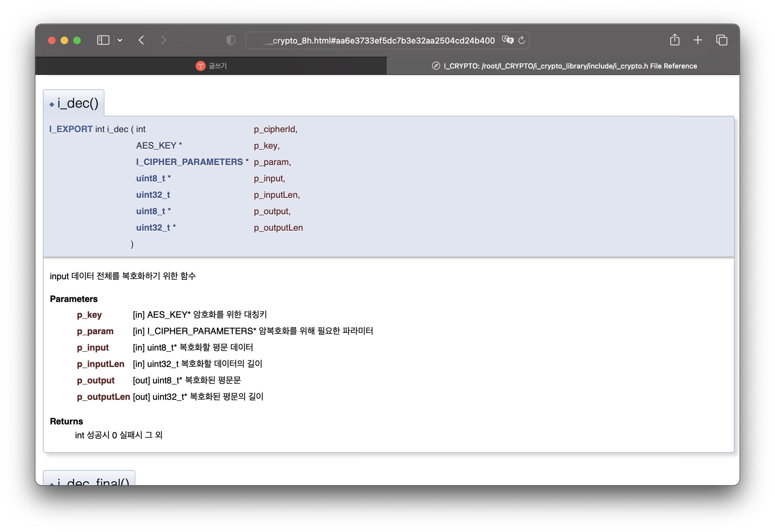
Task: Go back to the previous page
Action: click(141, 40)
